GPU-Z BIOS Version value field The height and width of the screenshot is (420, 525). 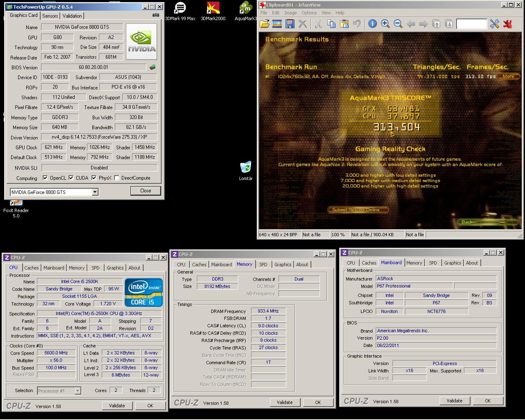tap(94, 67)
